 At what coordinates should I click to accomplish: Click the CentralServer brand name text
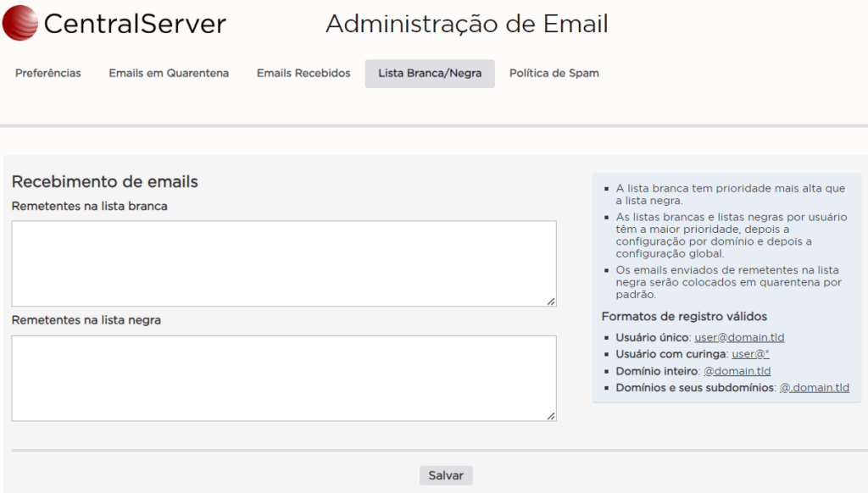[x=134, y=25]
